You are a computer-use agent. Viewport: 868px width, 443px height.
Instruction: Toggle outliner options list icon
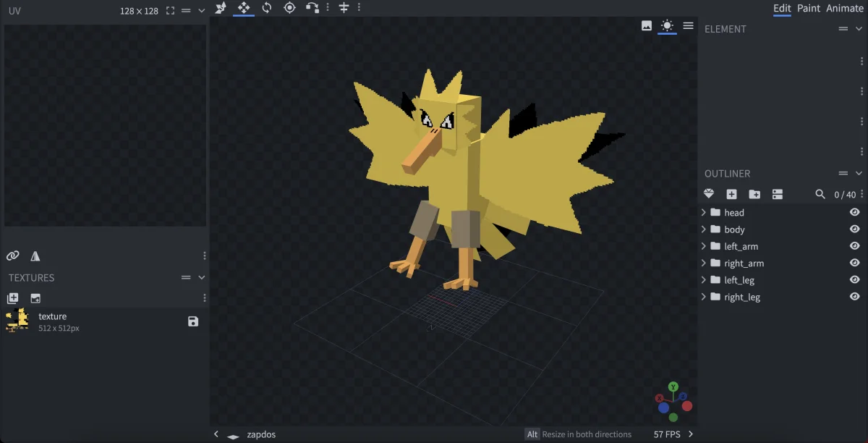click(778, 194)
